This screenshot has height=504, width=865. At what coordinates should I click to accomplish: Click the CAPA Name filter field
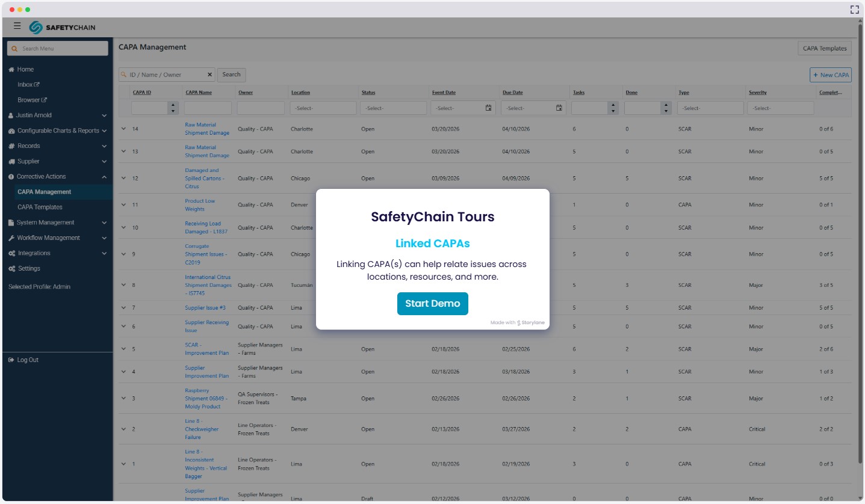[x=208, y=108]
